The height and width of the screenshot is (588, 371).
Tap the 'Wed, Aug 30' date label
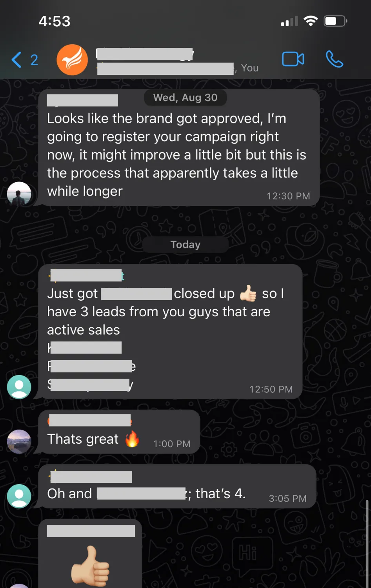[185, 98]
